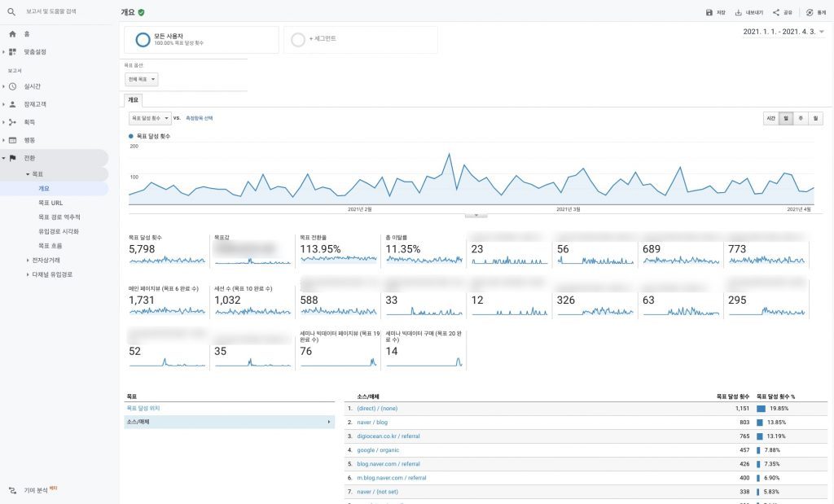The image size is (834, 504).
Task: Select Main Pageview 1,731 scorecard
Action: (x=167, y=301)
